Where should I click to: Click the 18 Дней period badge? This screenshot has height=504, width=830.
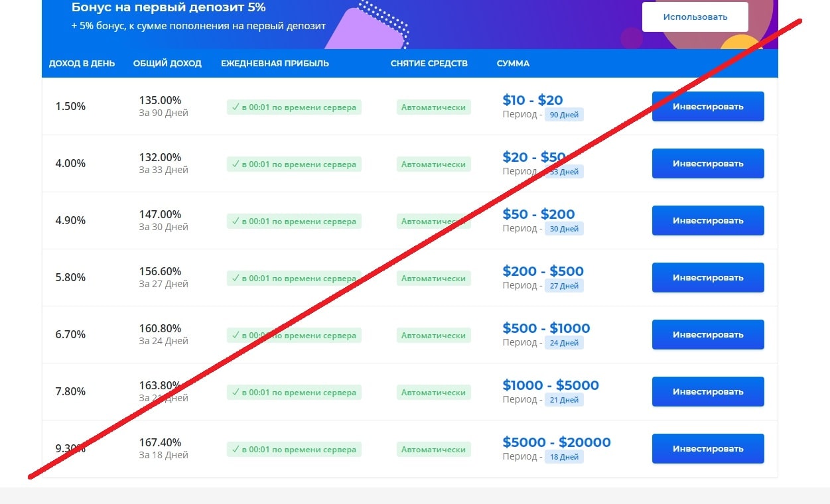point(564,457)
